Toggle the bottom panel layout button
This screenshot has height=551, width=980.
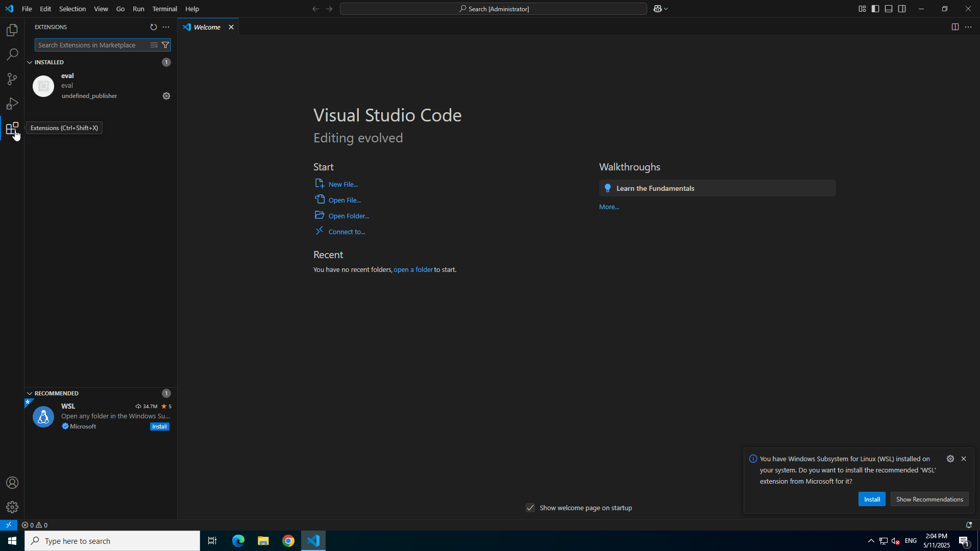pyautogui.click(x=889, y=9)
